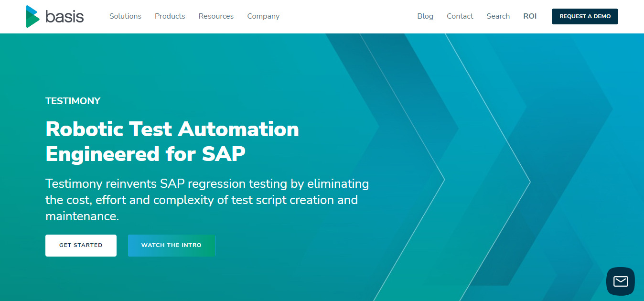Click the Search link
The image size is (644, 301).
pos(498,16)
